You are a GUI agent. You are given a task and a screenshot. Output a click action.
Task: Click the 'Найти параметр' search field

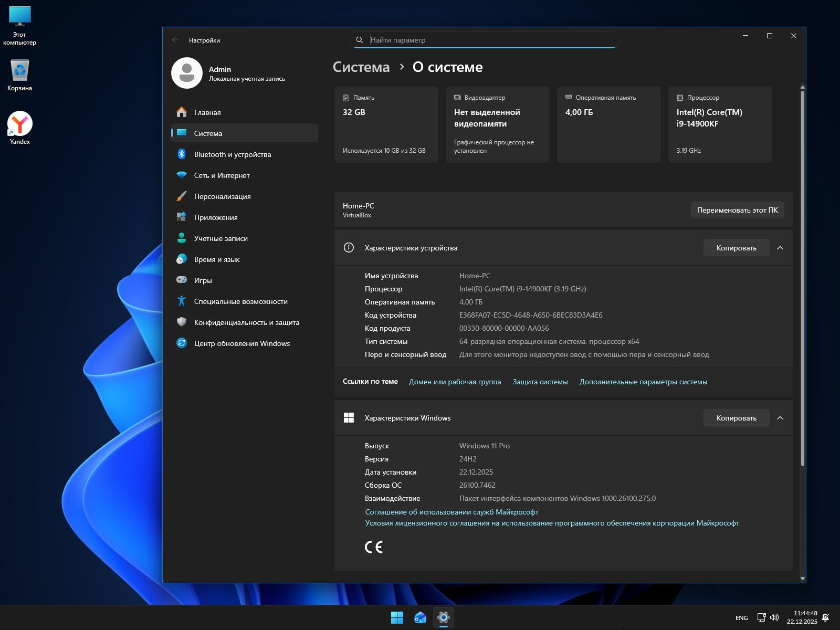(x=484, y=40)
